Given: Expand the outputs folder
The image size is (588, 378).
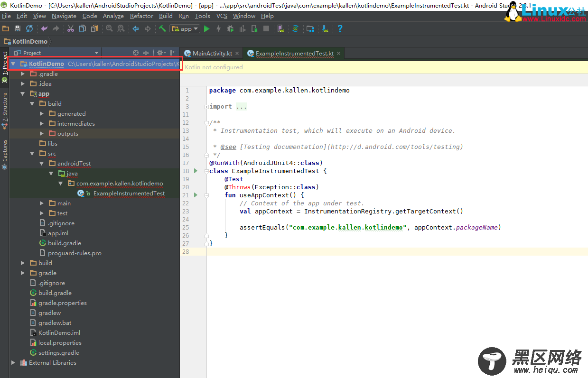Looking at the screenshot, I should pos(42,134).
